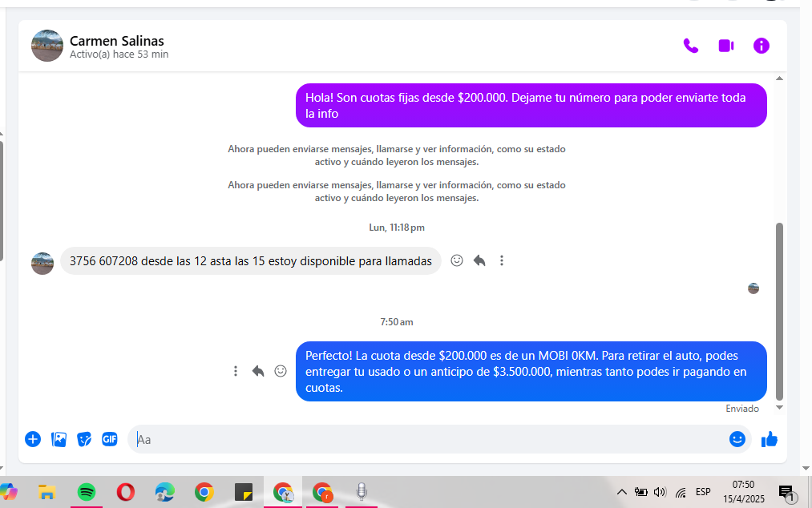Click the 7:50 am timestamp
This screenshot has width=812, height=508.
coord(397,322)
